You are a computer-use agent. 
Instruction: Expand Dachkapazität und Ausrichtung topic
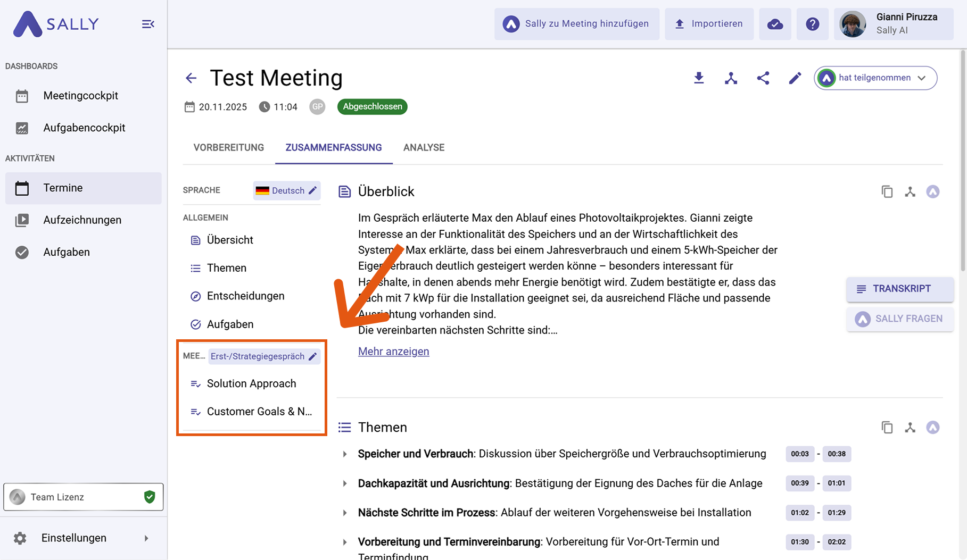click(345, 483)
